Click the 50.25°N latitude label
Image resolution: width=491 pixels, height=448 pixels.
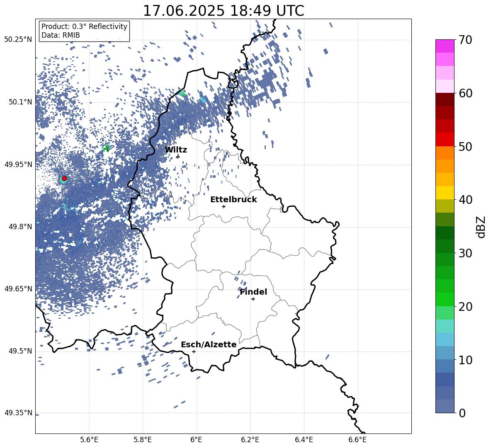[x=18, y=40]
